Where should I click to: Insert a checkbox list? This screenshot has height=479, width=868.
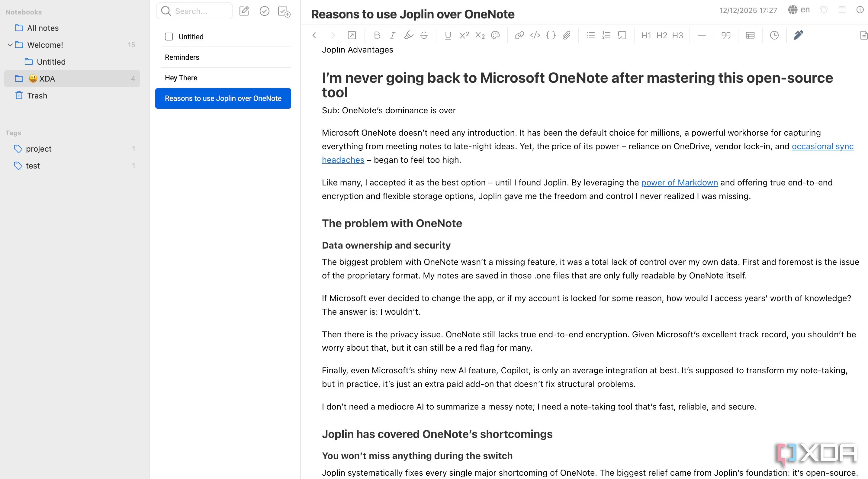(622, 35)
